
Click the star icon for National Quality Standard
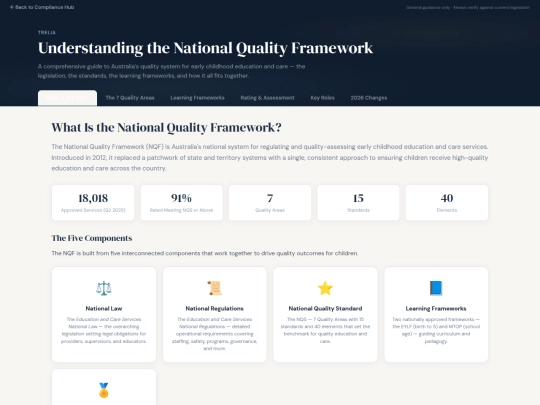click(325, 288)
